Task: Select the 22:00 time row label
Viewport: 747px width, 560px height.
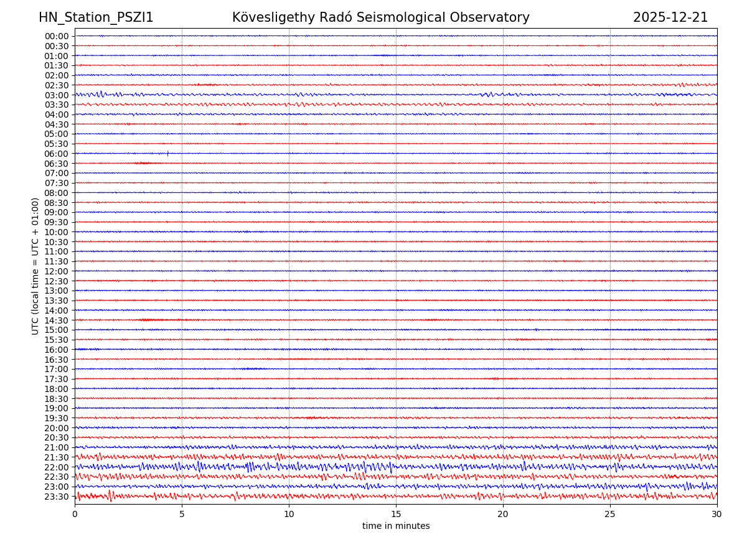Action: point(57,467)
